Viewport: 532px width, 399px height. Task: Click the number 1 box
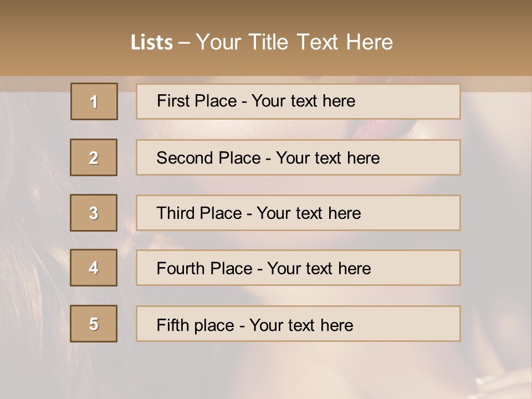(x=94, y=101)
